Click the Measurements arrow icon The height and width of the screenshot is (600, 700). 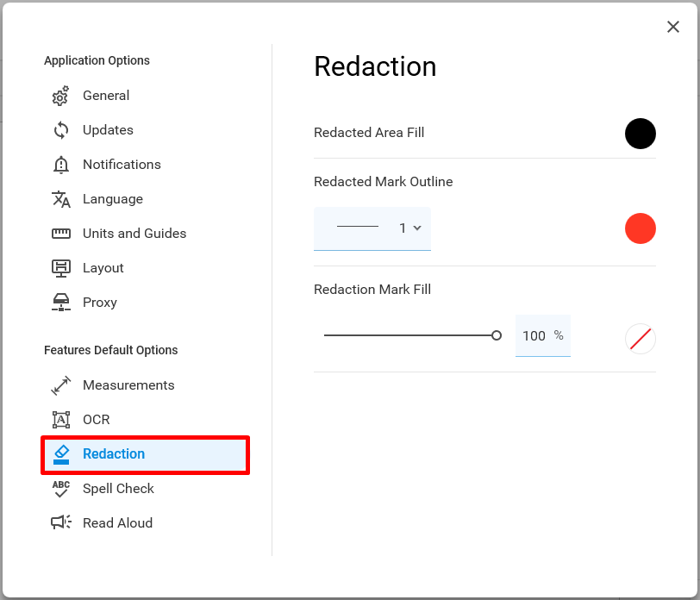(60, 385)
